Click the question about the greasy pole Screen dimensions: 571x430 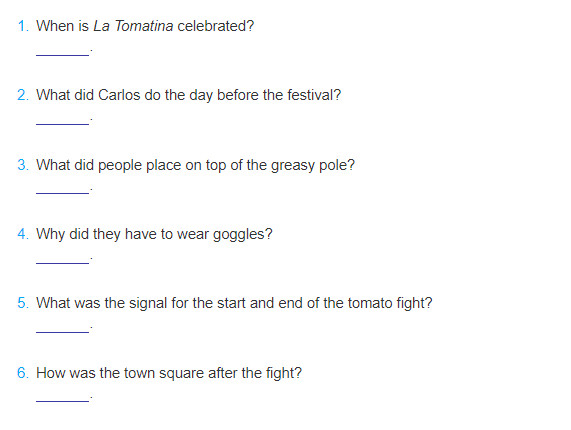tap(195, 165)
